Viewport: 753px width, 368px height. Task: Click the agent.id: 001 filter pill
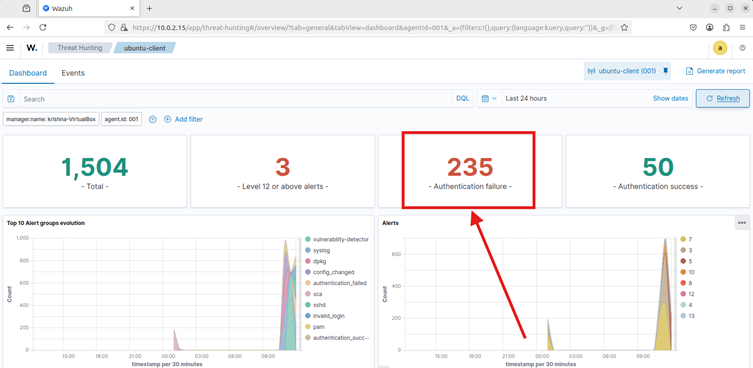pyautogui.click(x=121, y=119)
